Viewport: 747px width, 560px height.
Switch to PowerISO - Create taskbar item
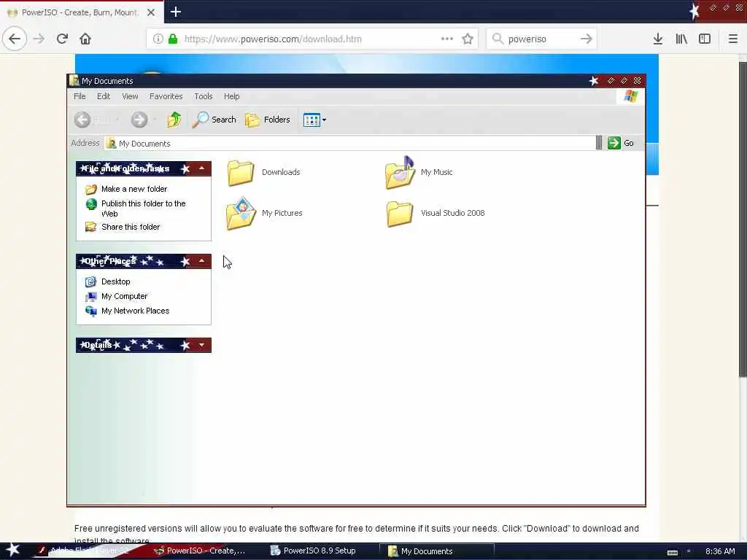[x=200, y=551]
